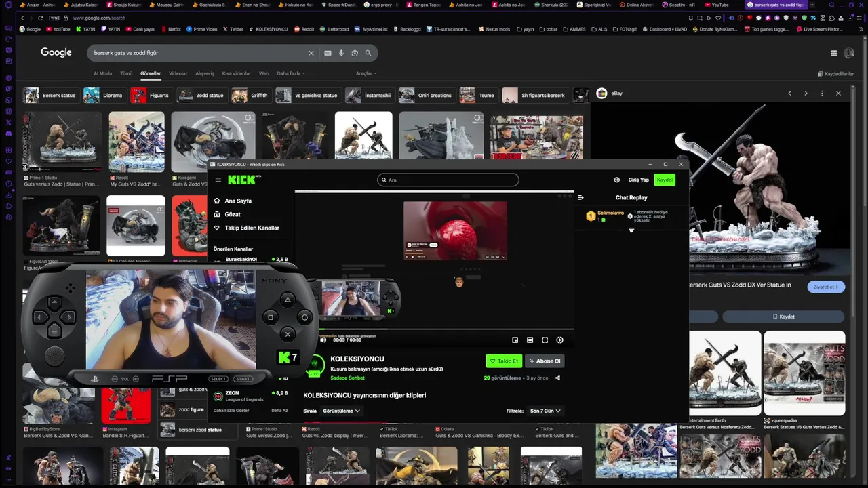Start Google voice search microphone

(x=341, y=53)
